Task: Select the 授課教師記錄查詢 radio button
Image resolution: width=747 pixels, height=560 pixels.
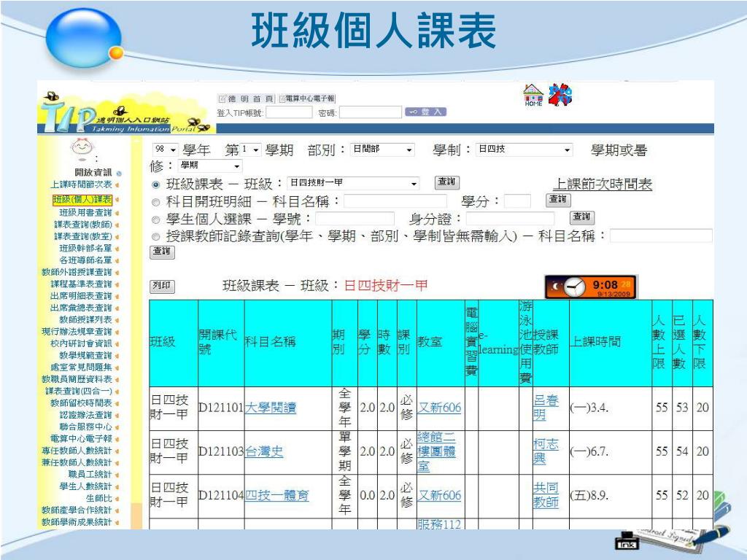Action: tap(156, 237)
